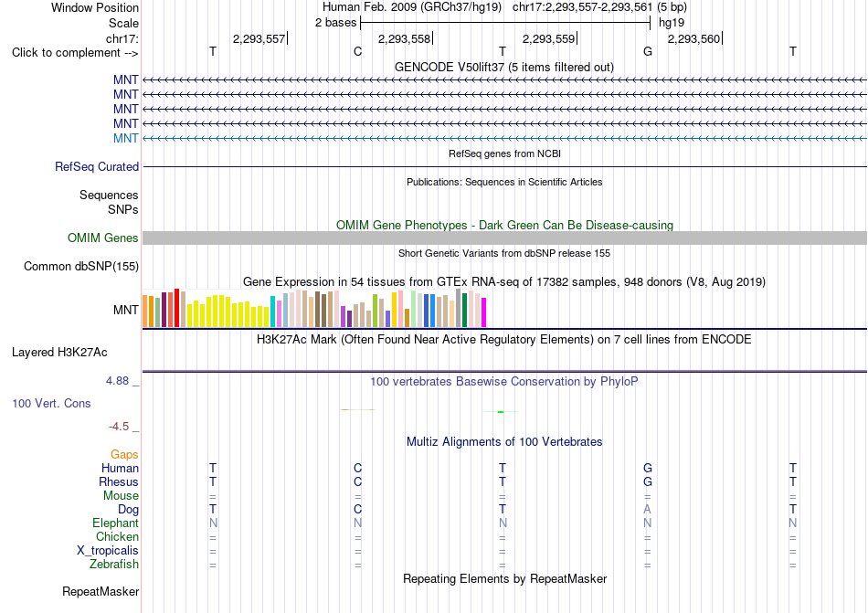Click 'Repeating Elements by RepeatMasker' title
The width and height of the screenshot is (868, 613).
coord(505,578)
